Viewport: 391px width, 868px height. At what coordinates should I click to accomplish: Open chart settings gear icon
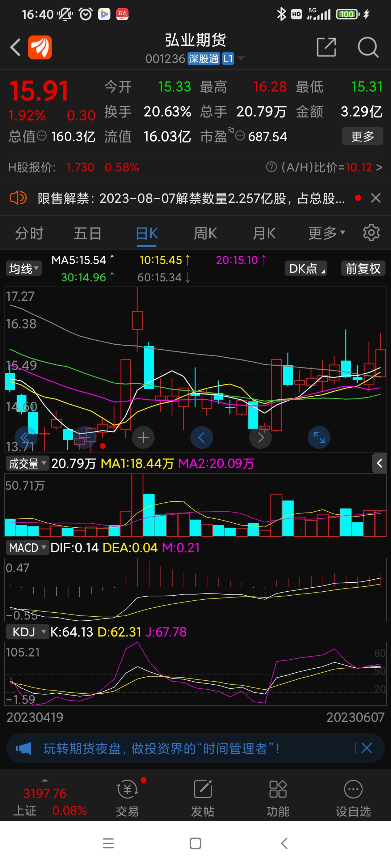pyautogui.click(x=371, y=233)
